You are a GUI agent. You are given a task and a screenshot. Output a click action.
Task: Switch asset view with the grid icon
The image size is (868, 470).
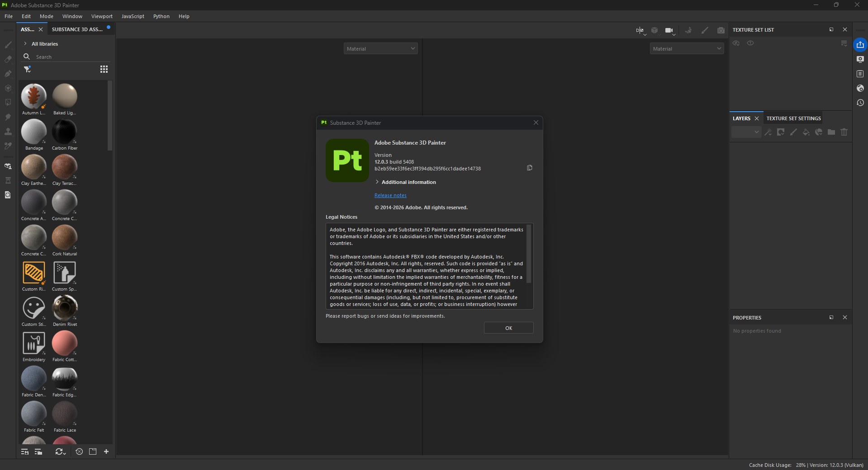[104, 69]
